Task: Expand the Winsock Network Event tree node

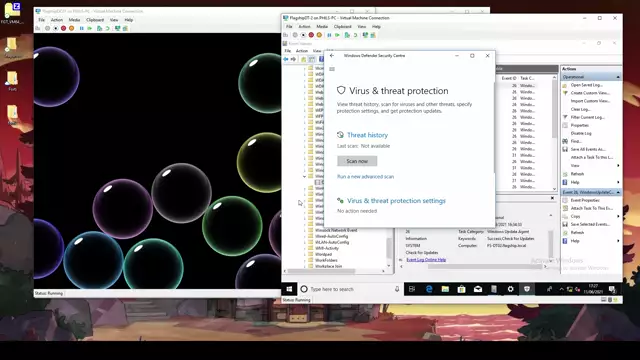Action: [304, 230]
